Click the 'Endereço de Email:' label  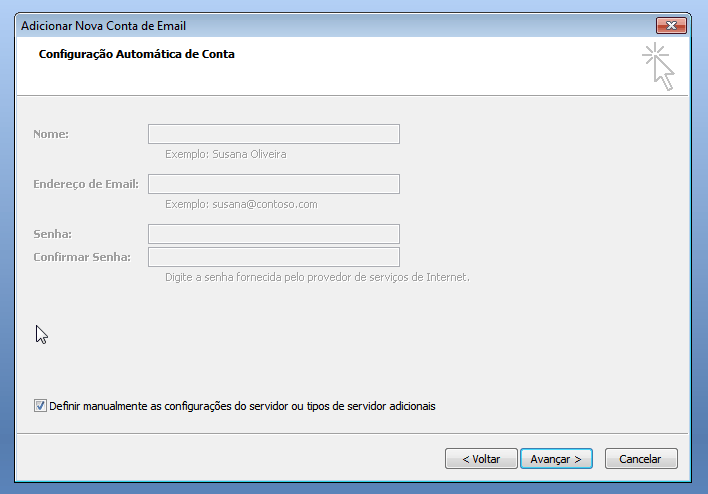pyautogui.click(x=86, y=184)
